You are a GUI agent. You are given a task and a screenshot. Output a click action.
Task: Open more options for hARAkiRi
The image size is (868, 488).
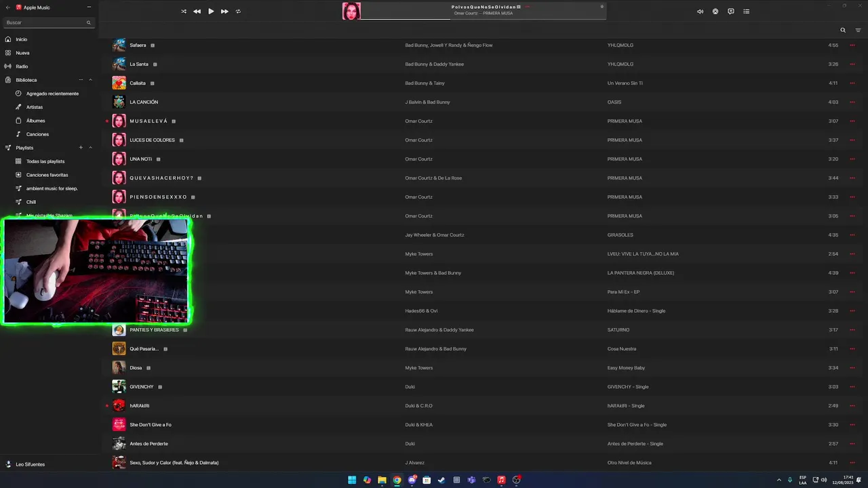852,406
